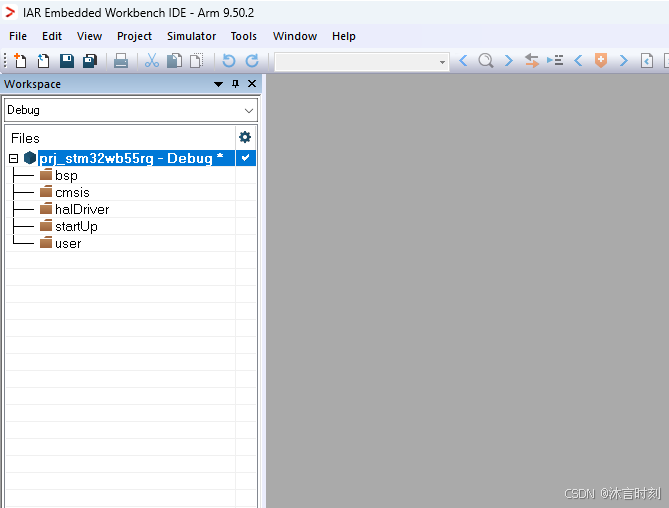Click the Find Previous arrow icon

[x=463, y=61]
